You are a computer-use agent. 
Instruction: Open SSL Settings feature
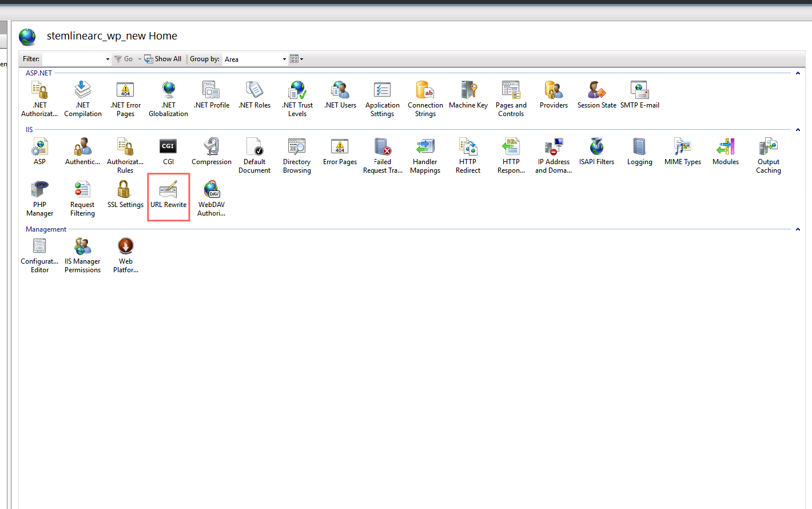point(126,194)
